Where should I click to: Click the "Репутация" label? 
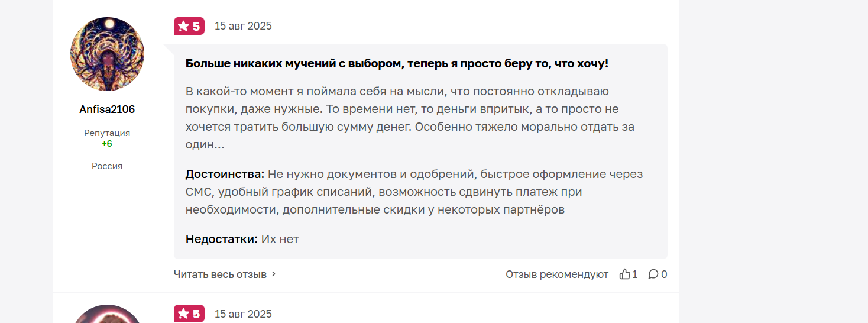(x=107, y=133)
